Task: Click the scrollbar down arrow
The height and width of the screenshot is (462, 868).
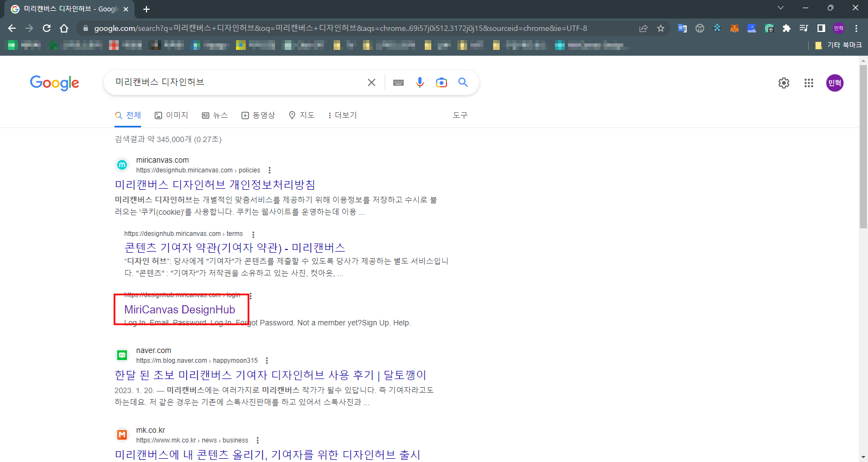Action: pyautogui.click(x=863, y=457)
